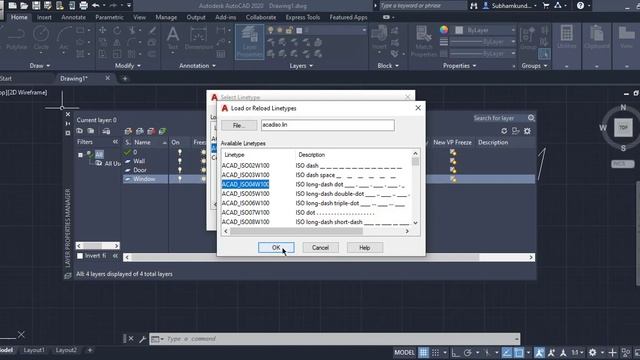
Task: Select the Polyline tool
Action: (16, 39)
